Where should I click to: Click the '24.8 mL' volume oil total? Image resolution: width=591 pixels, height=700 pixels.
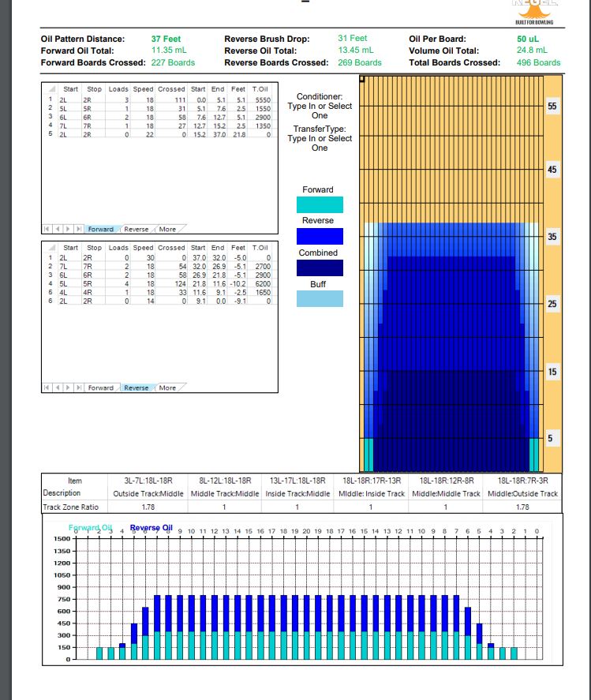pyautogui.click(x=532, y=50)
